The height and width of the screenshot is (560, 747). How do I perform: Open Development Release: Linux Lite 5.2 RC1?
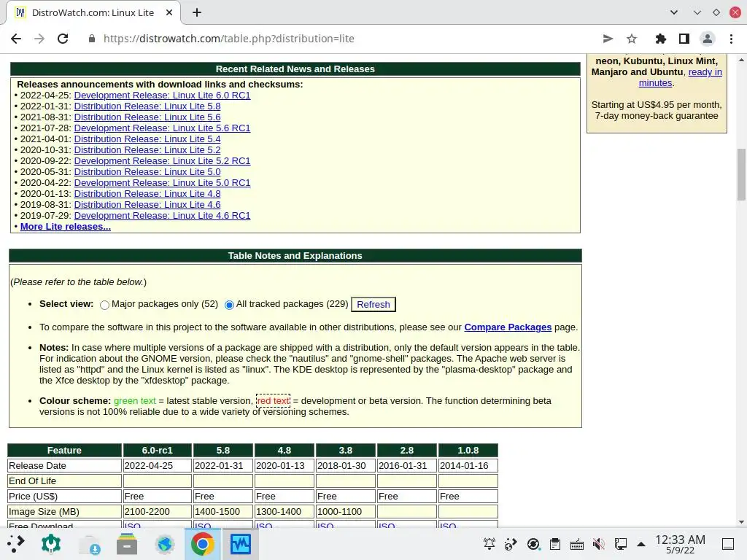point(162,161)
